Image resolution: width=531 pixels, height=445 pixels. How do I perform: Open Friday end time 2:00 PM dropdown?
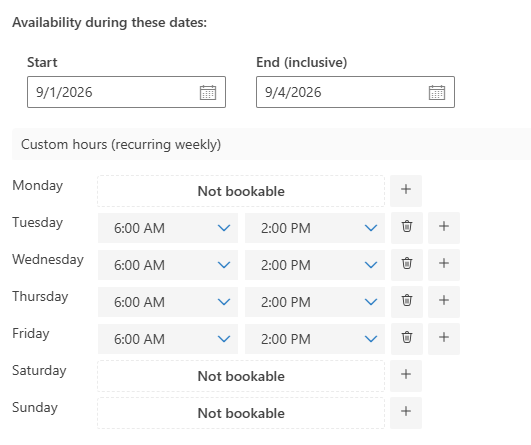tap(315, 339)
